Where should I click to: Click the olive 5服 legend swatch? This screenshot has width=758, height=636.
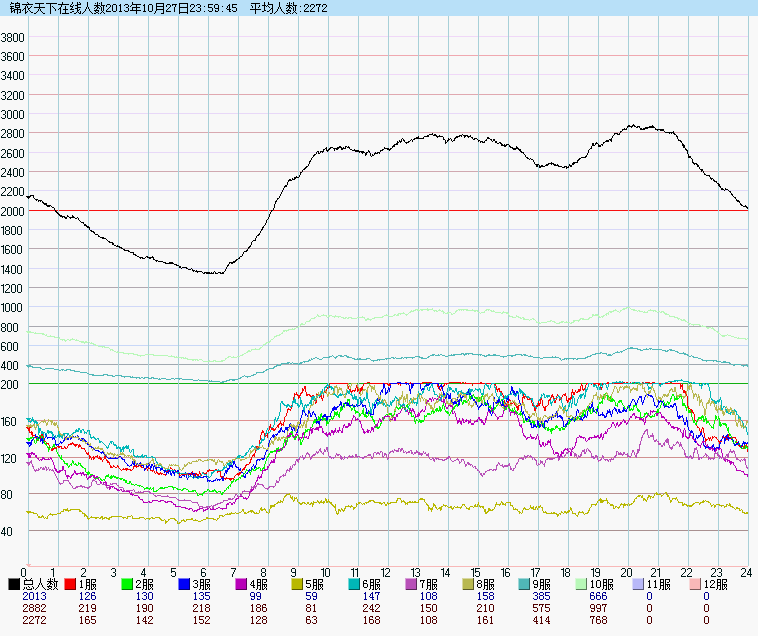pos(299,584)
